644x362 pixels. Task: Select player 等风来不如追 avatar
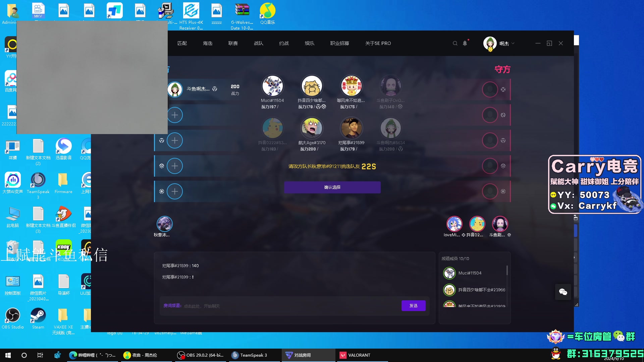(351, 86)
